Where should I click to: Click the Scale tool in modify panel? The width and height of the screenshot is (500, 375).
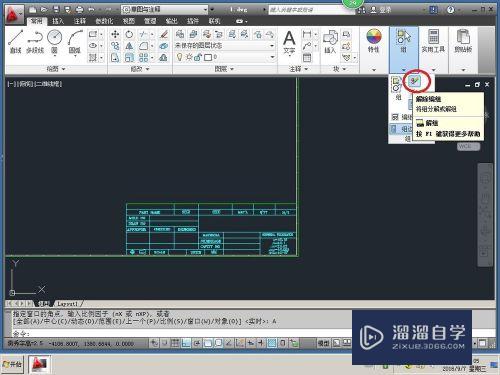click(129, 57)
